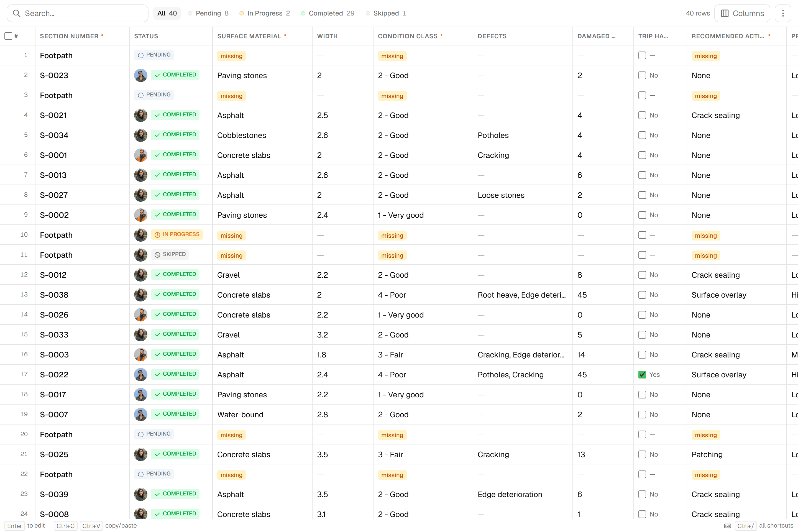This screenshot has width=798, height=532.
Task: Select the All 40 filter tab
Action: [x=167, y=13]
